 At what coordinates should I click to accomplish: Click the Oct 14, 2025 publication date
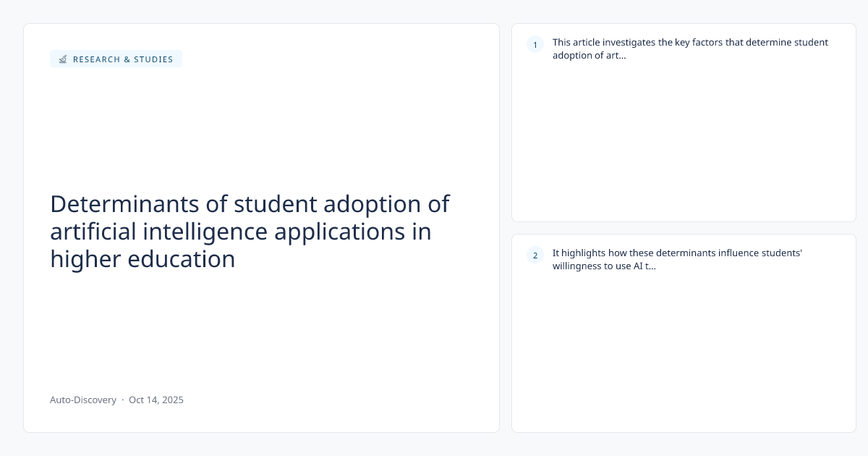point(156,400)
